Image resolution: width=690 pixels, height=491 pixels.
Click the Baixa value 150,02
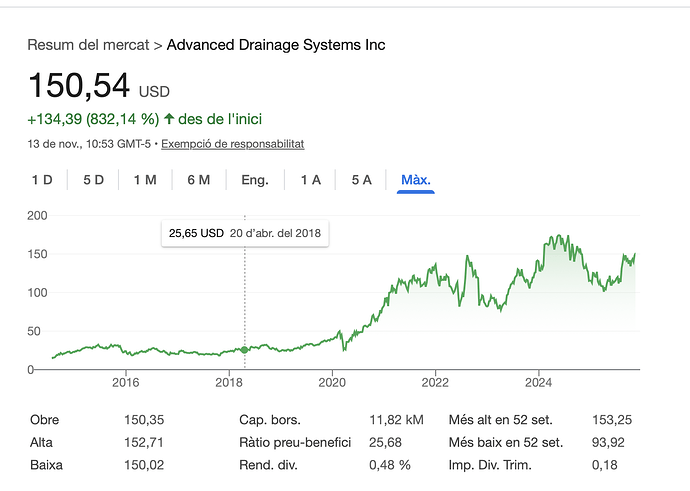[144, 465]
